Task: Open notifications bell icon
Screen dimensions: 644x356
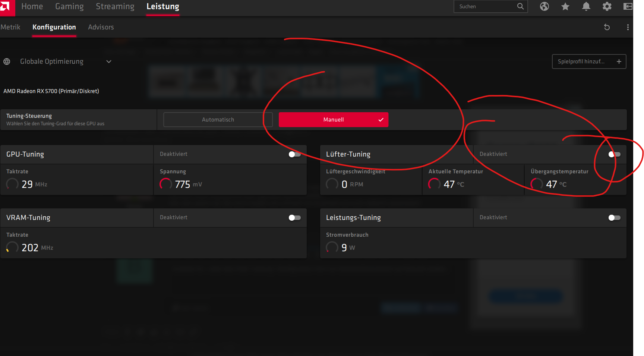Action: 586,6
